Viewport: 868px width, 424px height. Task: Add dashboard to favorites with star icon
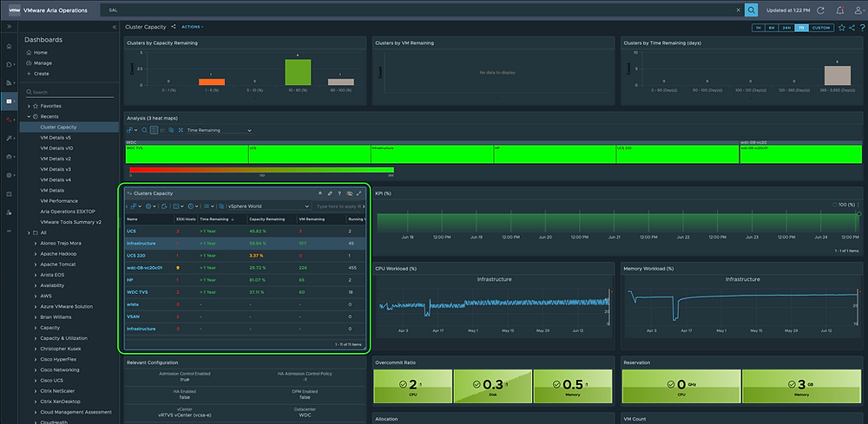[x=842, y=27]
